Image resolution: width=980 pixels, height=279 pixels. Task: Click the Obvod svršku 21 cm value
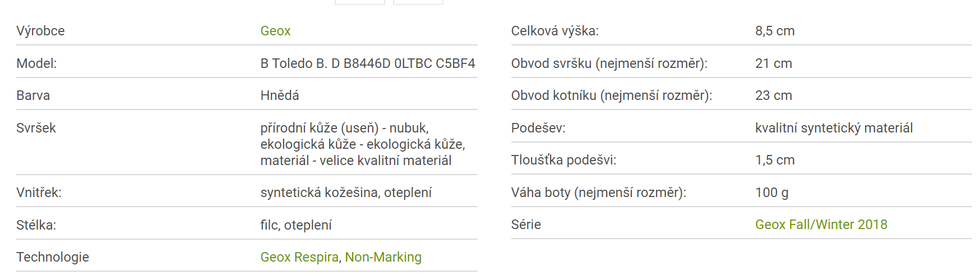click(x=773, y=63)
